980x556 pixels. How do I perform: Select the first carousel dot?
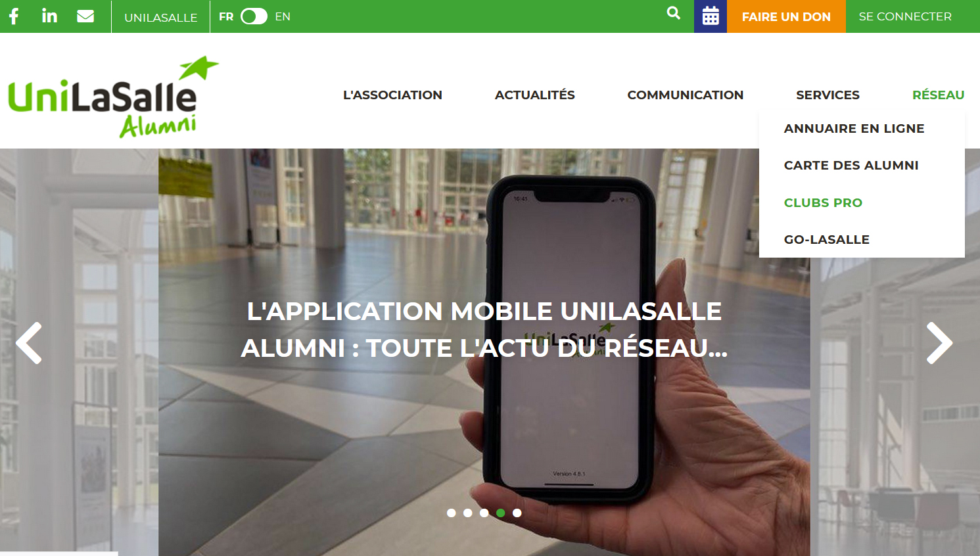[451, 513]
